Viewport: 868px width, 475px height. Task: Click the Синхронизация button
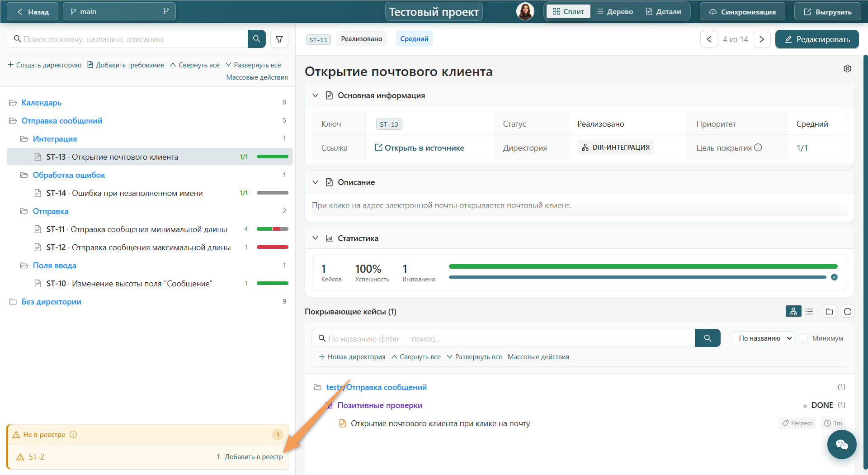click(742, 11)
